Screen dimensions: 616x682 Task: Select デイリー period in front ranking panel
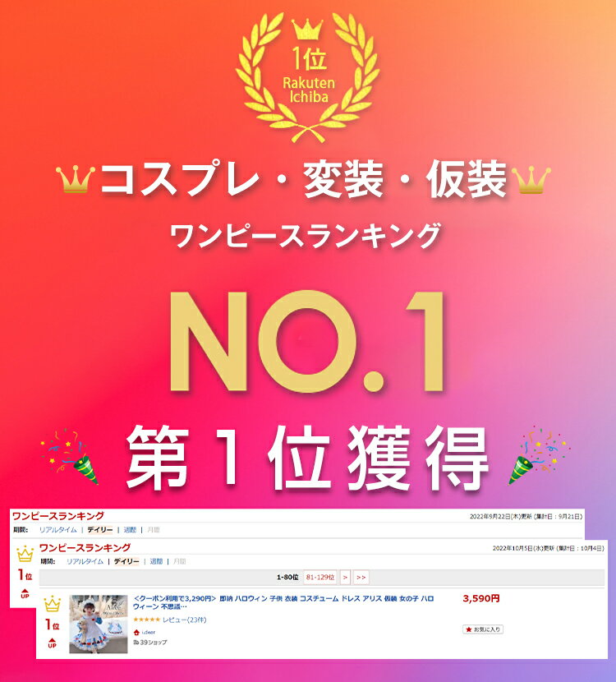[126, 561]
